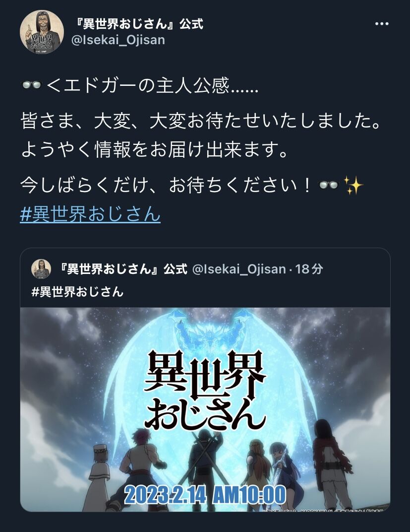
Task: Click the white #異世界おじさん text in the quote
Action: pyautogui.click(x=78, y=291)
